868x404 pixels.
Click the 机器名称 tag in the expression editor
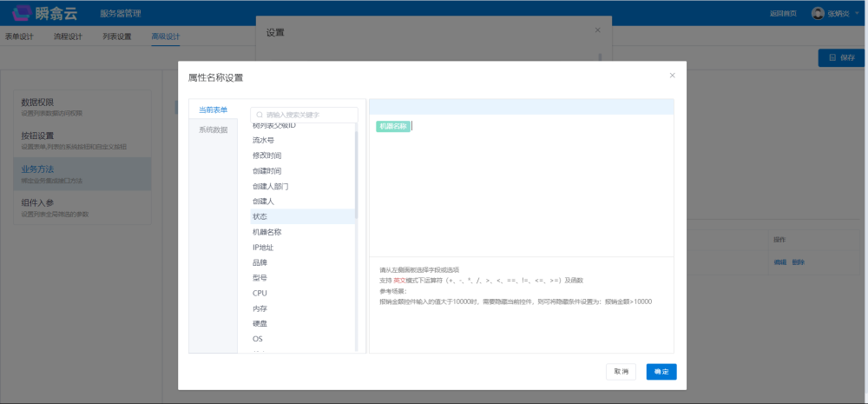click(392, 126)
